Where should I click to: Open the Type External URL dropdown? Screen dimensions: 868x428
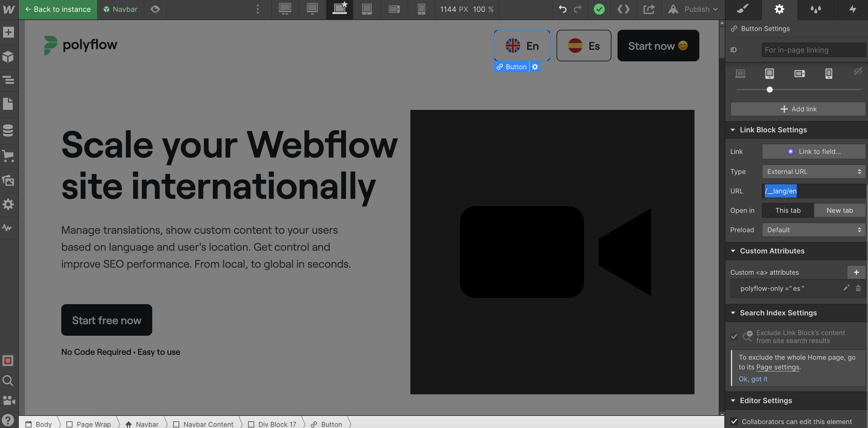(x=814, y=171)
